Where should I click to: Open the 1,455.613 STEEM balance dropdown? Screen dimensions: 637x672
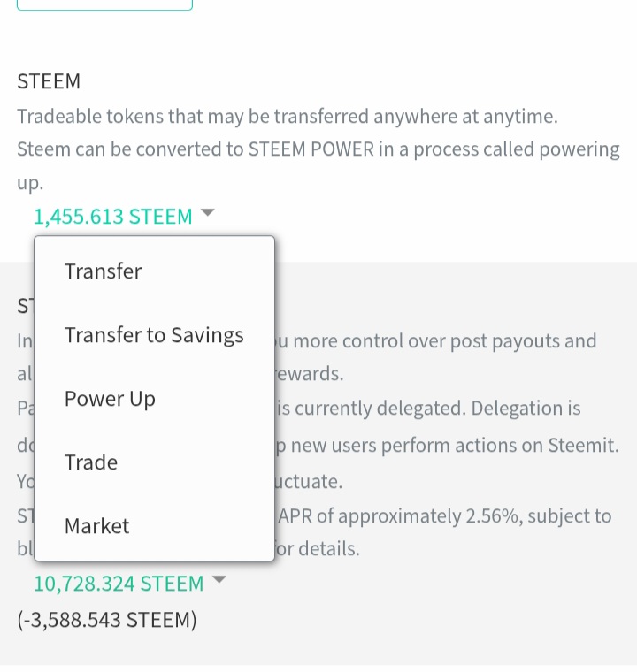(x=113, y=217)
